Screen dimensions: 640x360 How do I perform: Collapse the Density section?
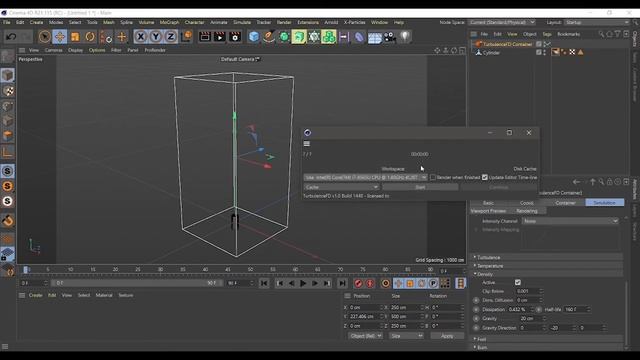tap(484, 274)
